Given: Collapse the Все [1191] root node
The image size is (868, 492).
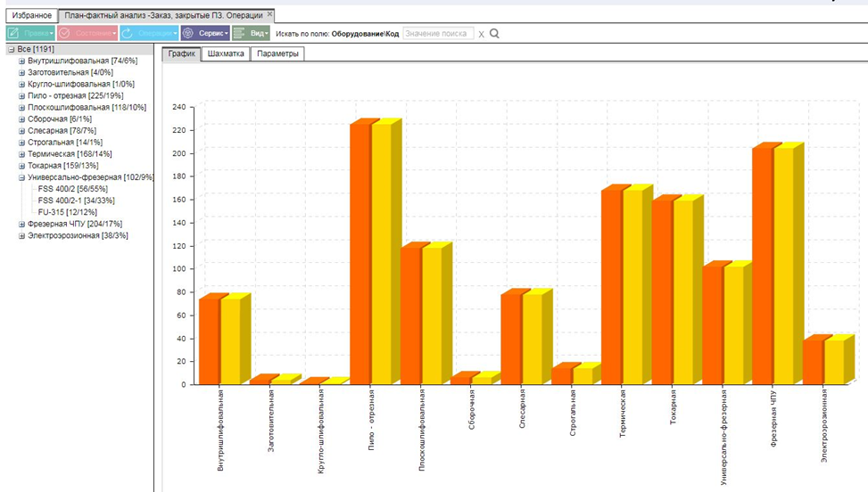Looking at the screenshot, I should pyautogui.click(x=11, y=49).
